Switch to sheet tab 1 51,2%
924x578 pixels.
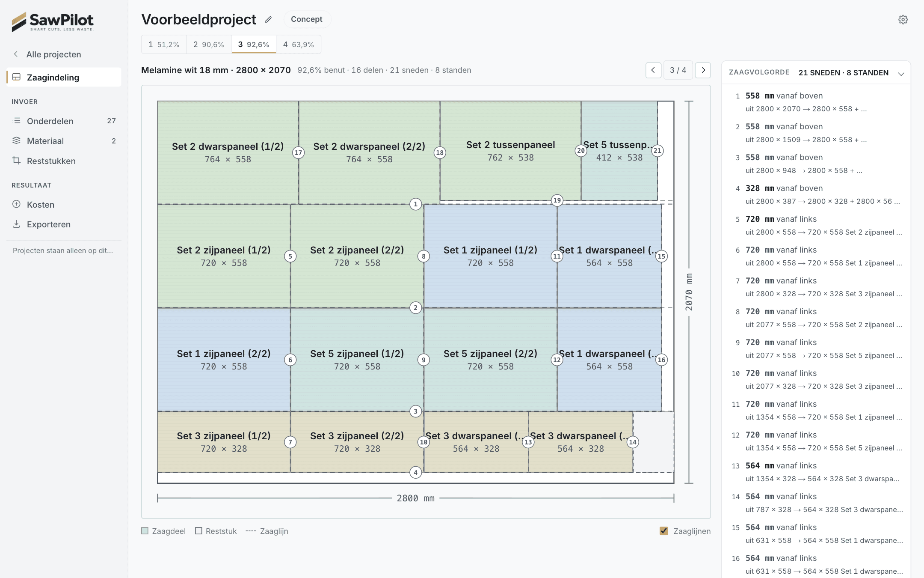(x=164, y=45)
